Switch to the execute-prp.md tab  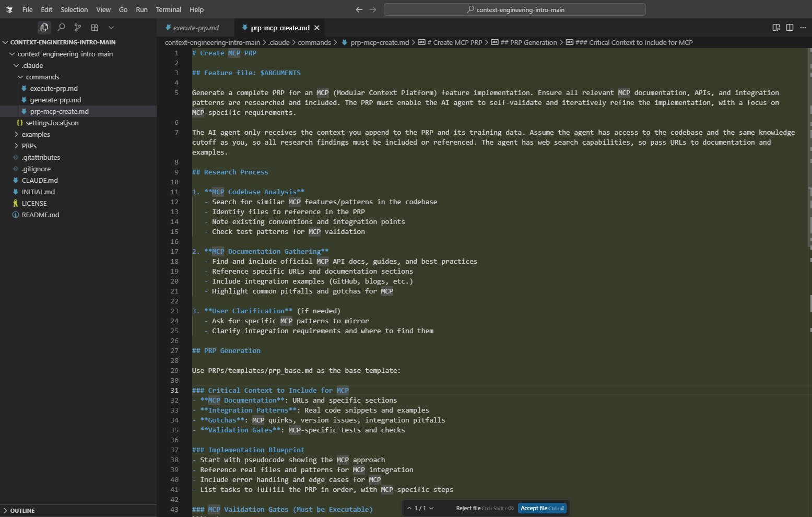[195, 28]
